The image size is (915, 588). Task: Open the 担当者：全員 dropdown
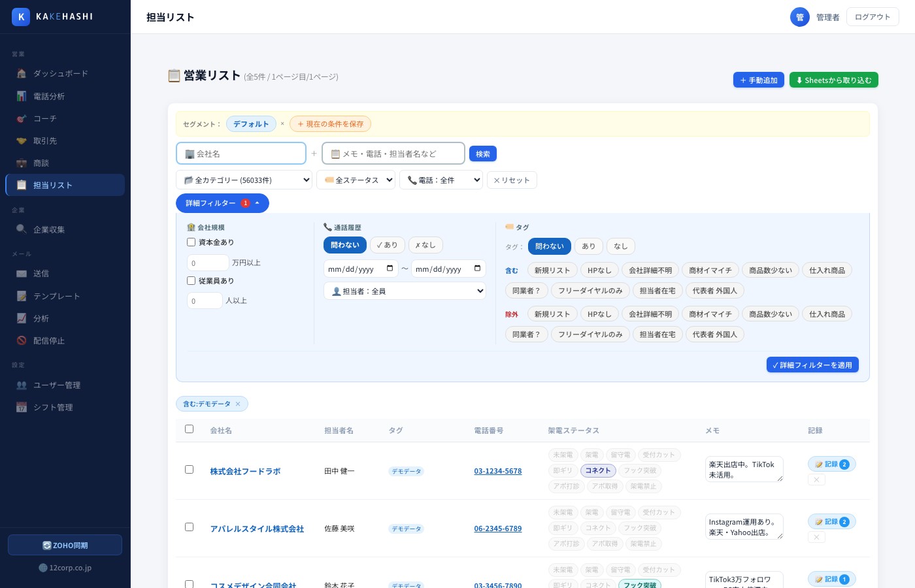pyautogui.click(x=405, y=291)
